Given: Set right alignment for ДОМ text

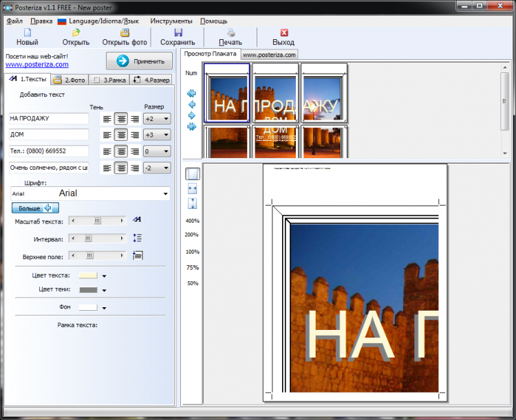Looking at the screenshot, I should pos(135,135).
